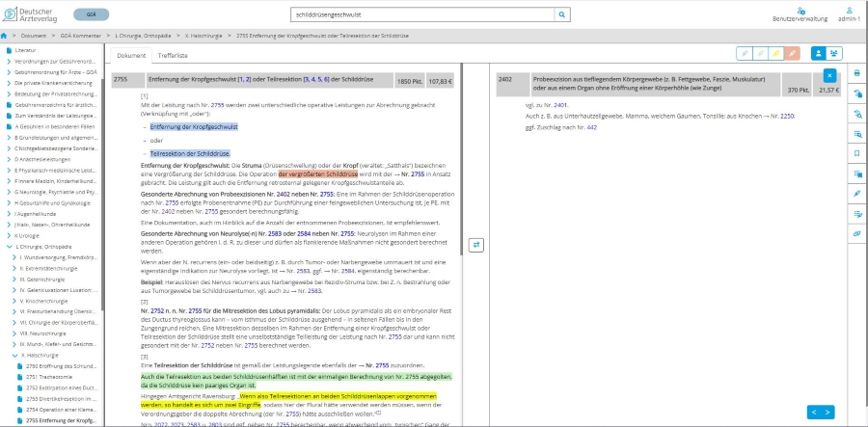Click the print icon in right sidebar

[856, 73]
